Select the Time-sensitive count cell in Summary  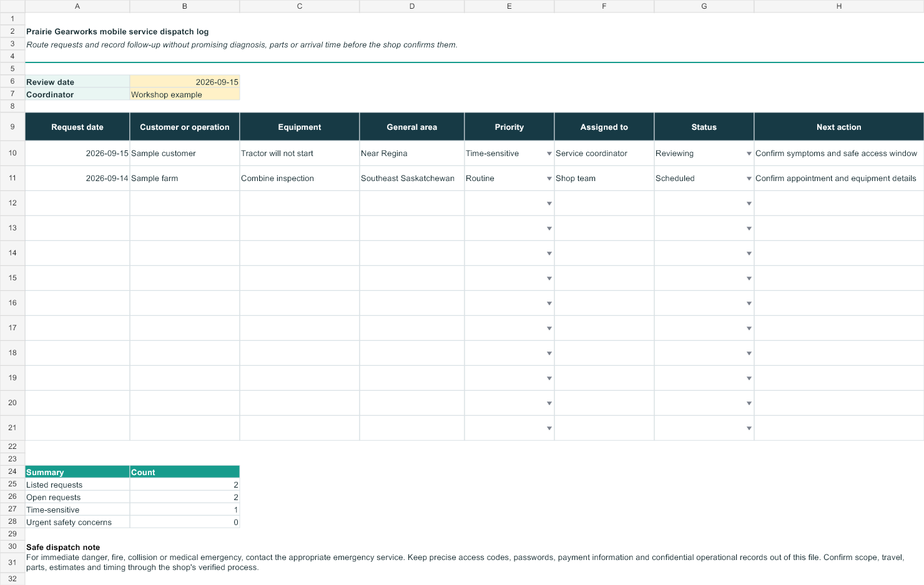point(185,509)
